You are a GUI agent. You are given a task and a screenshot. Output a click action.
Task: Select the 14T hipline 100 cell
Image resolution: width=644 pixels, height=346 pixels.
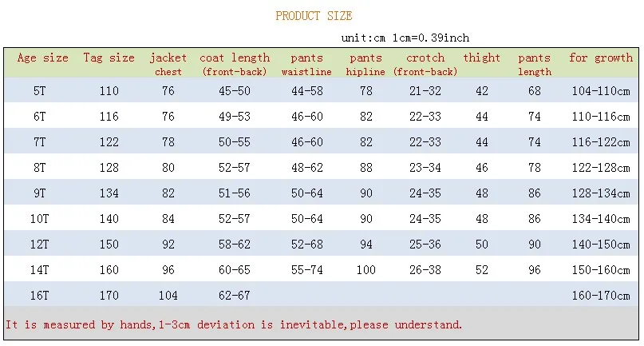coord(365,269)
